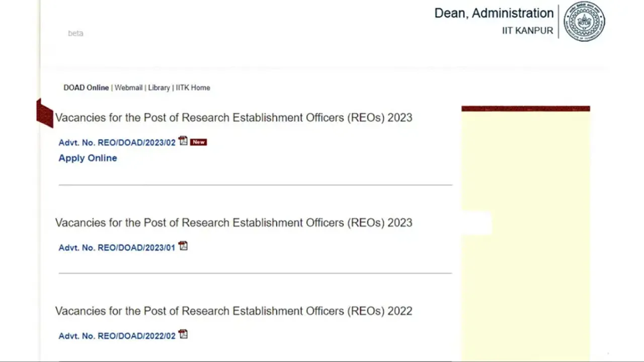Navigate to IITK Home
644x362 pixels.
pos(193,88)
